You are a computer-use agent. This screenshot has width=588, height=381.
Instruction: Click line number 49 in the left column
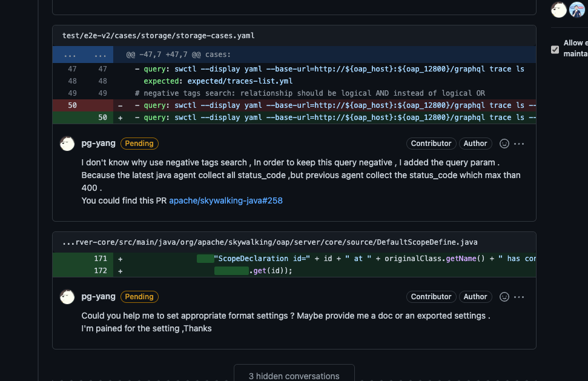tap(72, 93)
